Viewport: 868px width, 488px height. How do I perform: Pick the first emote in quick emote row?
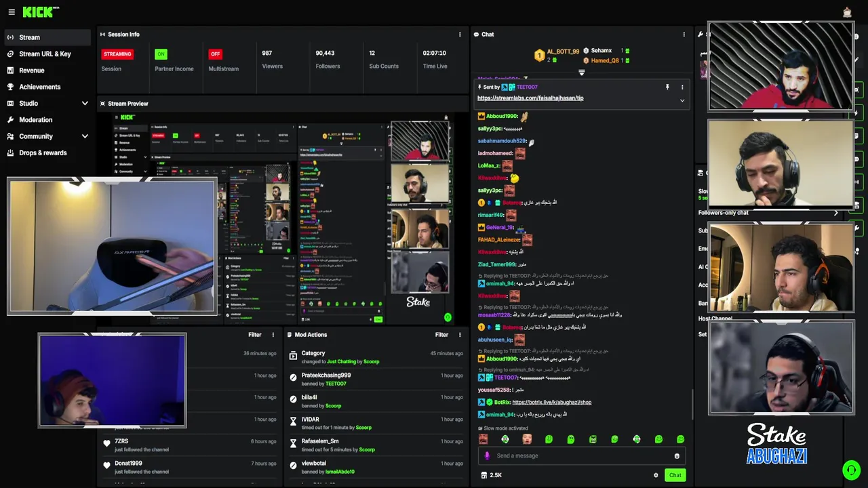click(483, 439)
